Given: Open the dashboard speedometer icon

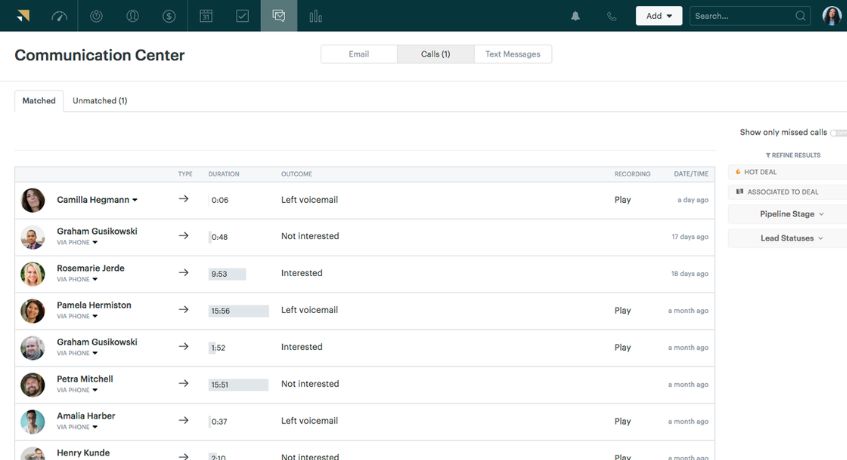Looking at the screenshot, I should pos(59,16).
